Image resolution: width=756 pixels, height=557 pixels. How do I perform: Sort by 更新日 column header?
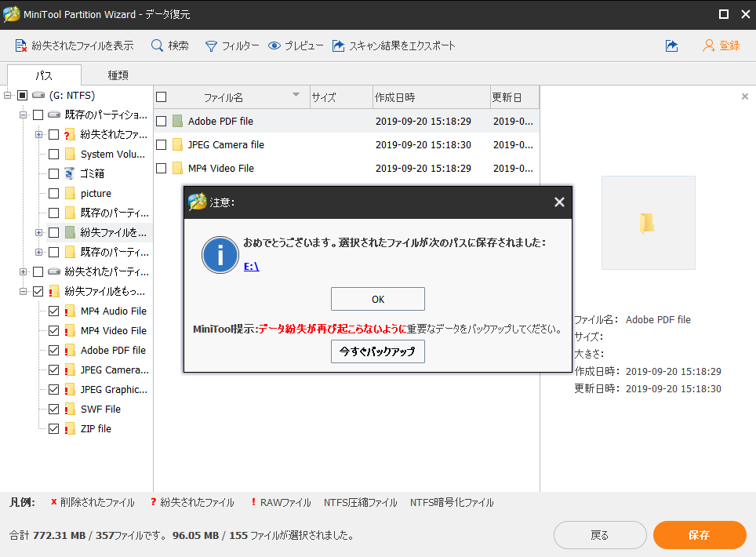(x=514, y=97)
